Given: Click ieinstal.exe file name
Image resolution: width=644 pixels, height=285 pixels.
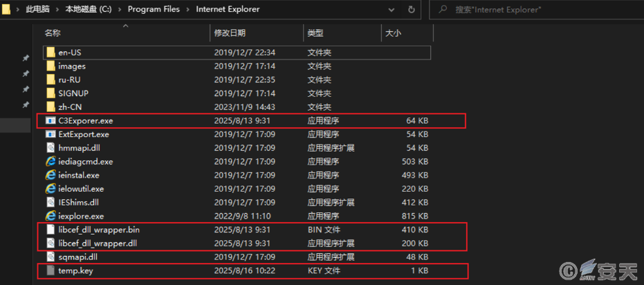Looking at the screenshot, I should tap(79, 175).
